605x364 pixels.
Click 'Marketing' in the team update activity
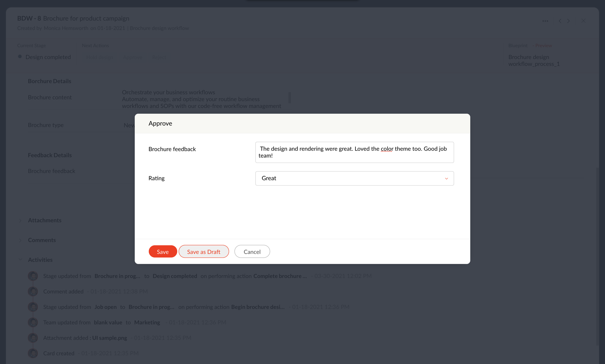click(x=147, y=323)
